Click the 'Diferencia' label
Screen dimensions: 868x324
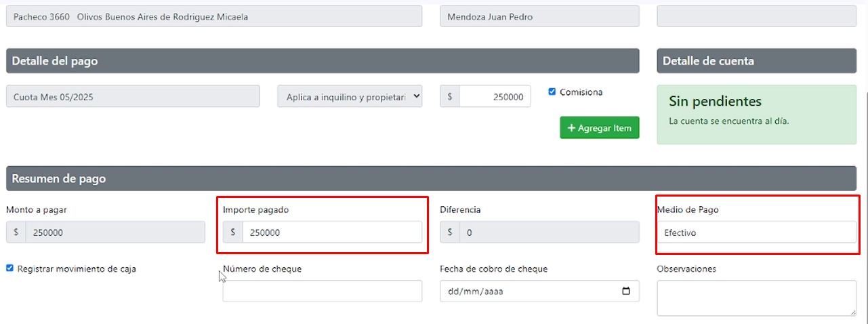point(460,209)
